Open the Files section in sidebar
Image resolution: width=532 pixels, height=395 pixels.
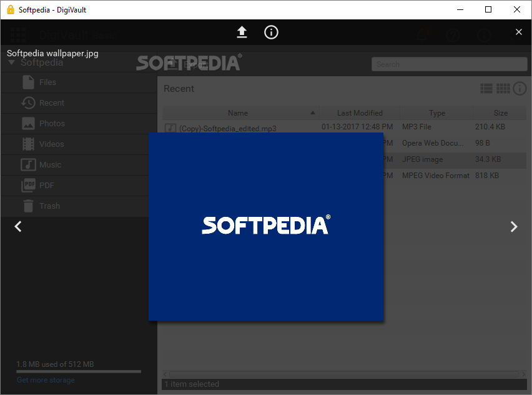tap(79, 82)
